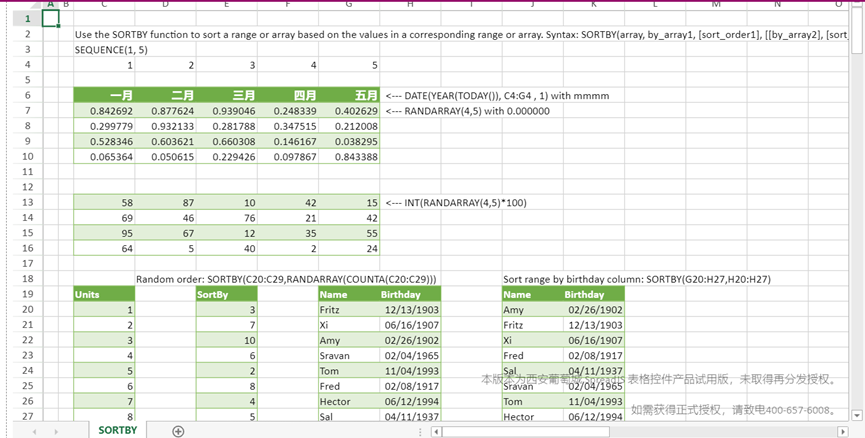
Task: Go to previous sheet tab arrow
Action: [x=35, y=431]
